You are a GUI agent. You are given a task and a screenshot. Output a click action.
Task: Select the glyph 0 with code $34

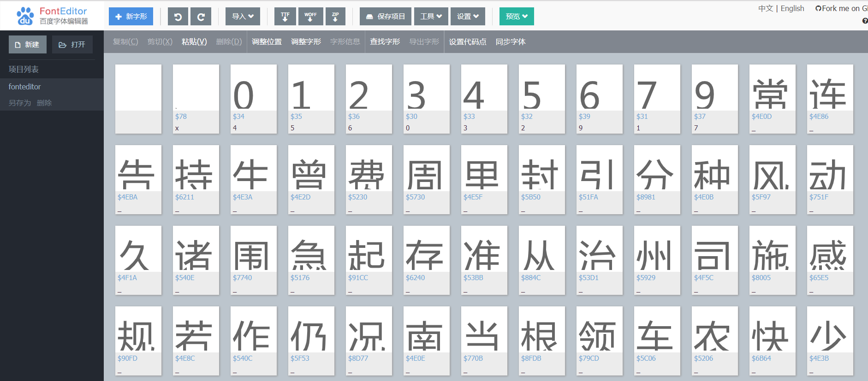click(x=254, y=99)
